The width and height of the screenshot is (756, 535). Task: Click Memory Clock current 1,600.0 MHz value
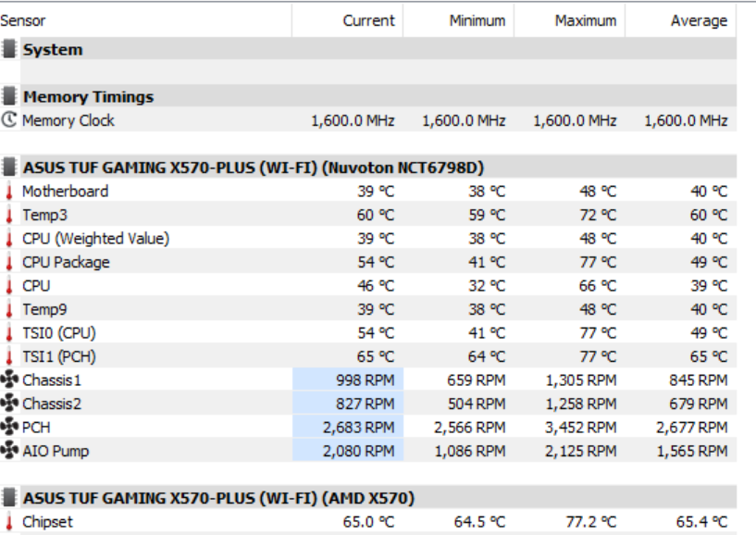353,120
